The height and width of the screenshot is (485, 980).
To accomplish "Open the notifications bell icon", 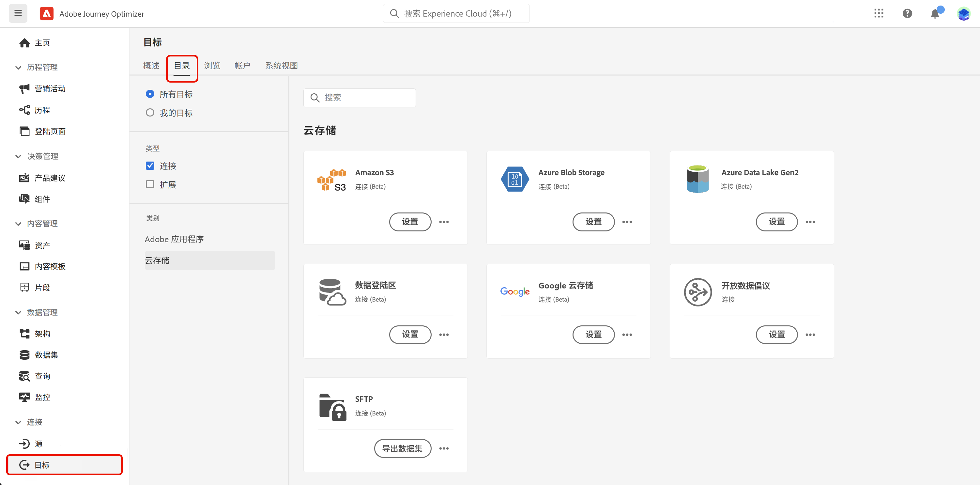I will tap(935, 14).
